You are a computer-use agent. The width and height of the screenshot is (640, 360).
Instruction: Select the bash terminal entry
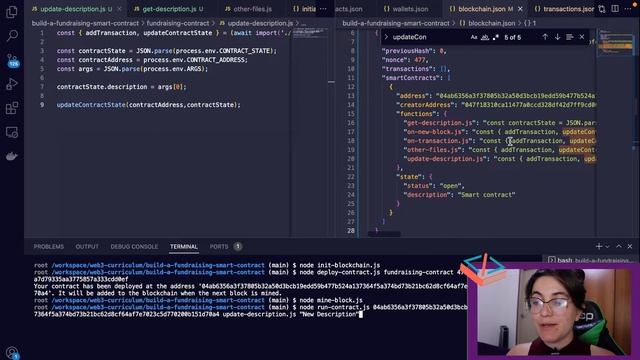point(590,260)
